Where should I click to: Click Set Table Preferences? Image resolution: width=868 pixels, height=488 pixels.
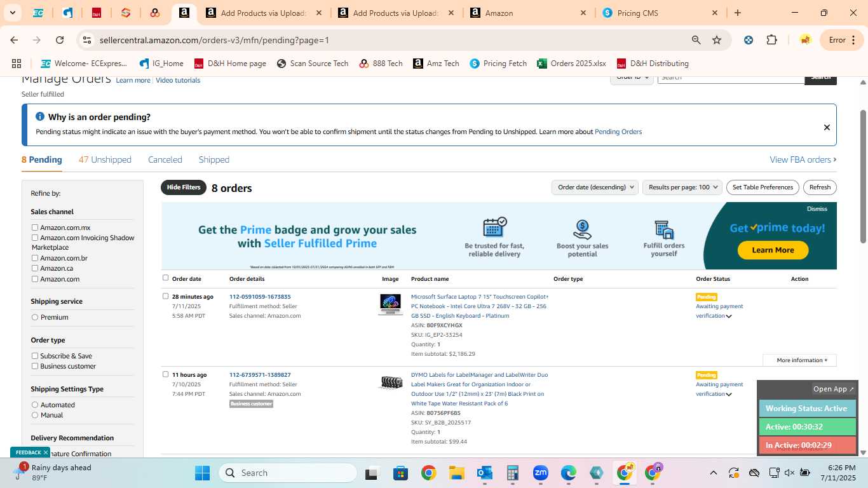763,187
